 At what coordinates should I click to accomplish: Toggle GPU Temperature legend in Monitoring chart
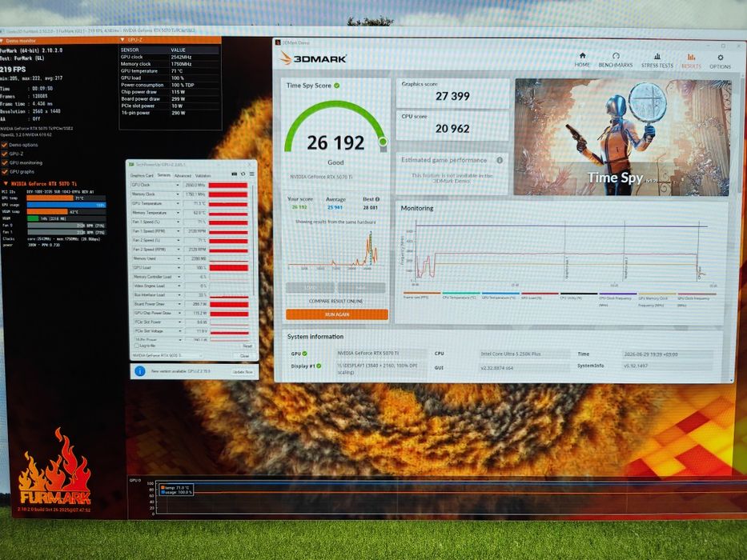pos(500,295)
